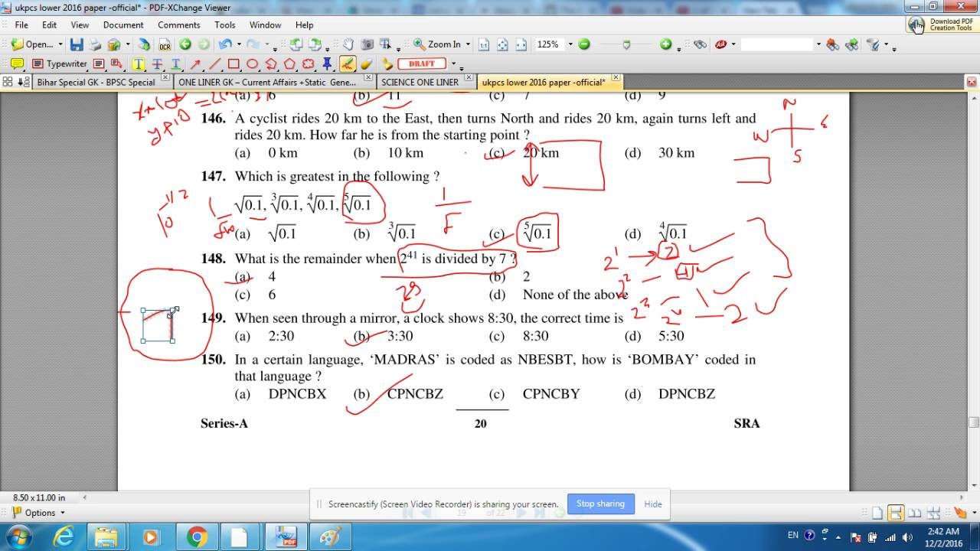Click the Print icon in toolbar
Image resolution: width=980 pixels, height=551 pixels.
(x=95, y=44)
